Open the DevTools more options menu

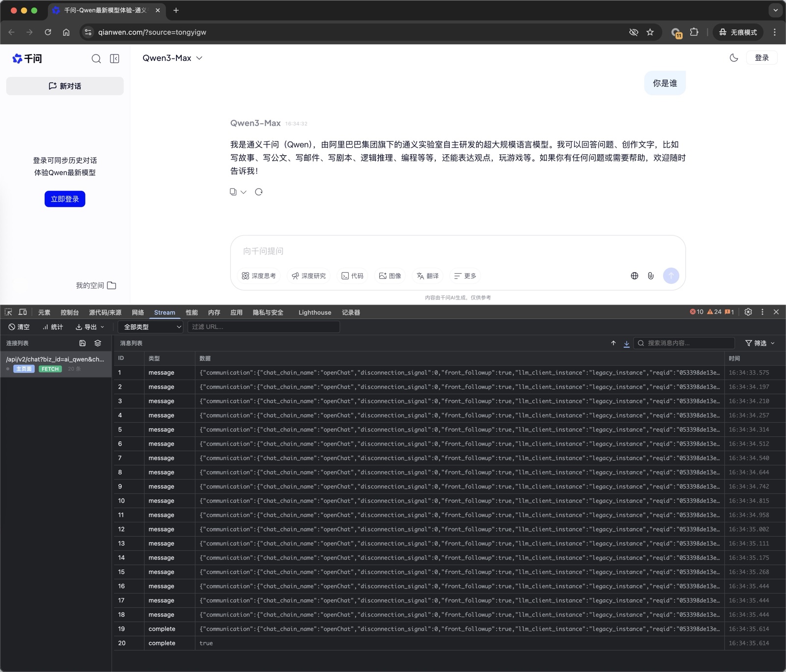tap(762, 312)
